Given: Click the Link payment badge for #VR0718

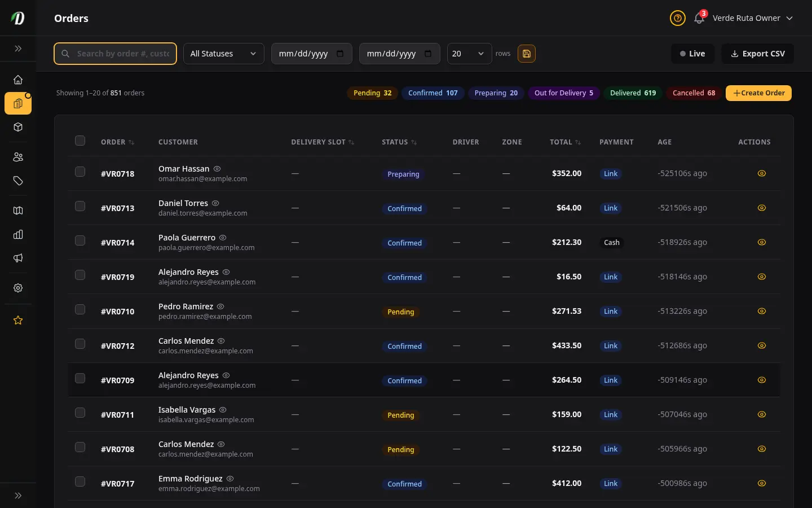Looking at the screenshot, I should pos(611,174).
